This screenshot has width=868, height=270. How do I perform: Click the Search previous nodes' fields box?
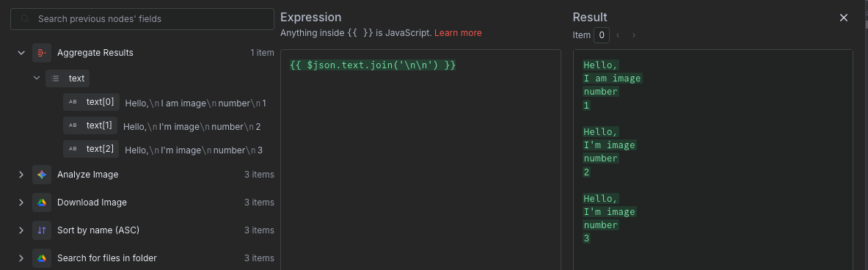pos(142,19)
